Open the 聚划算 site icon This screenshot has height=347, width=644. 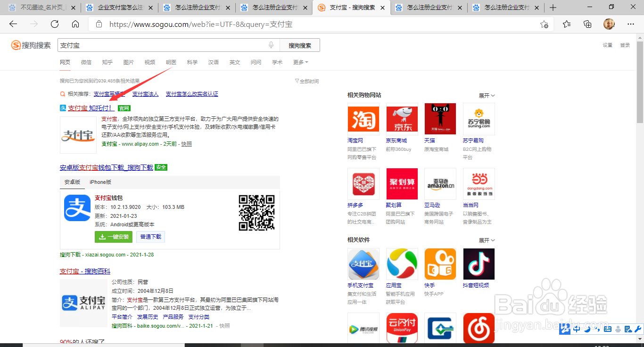402,184
